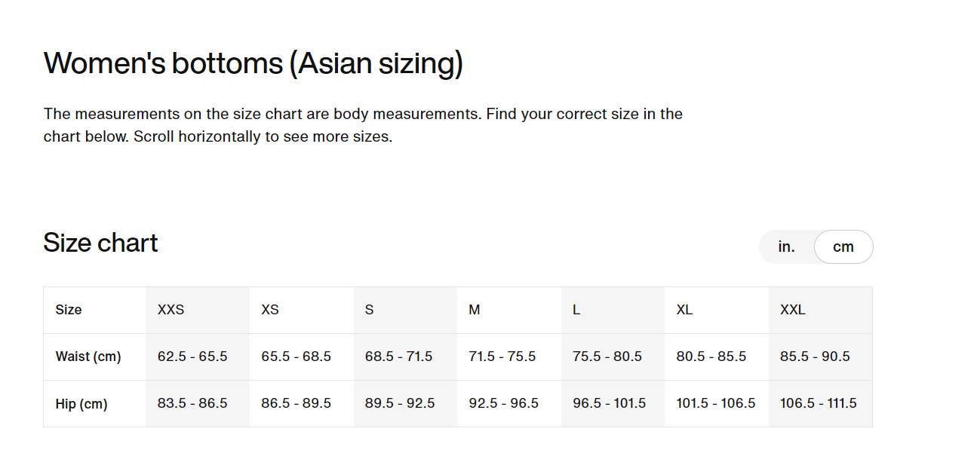The height and width of the screenshot is (453, 980).
Task: Click waist value 80.5 - 85.5
Action: (x=711, y=357)
